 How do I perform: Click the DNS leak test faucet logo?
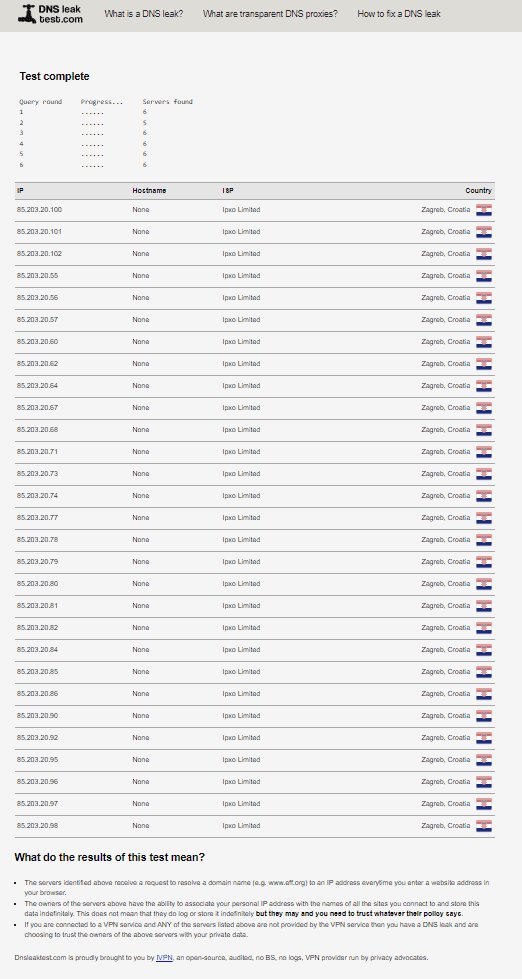(27, 14)
